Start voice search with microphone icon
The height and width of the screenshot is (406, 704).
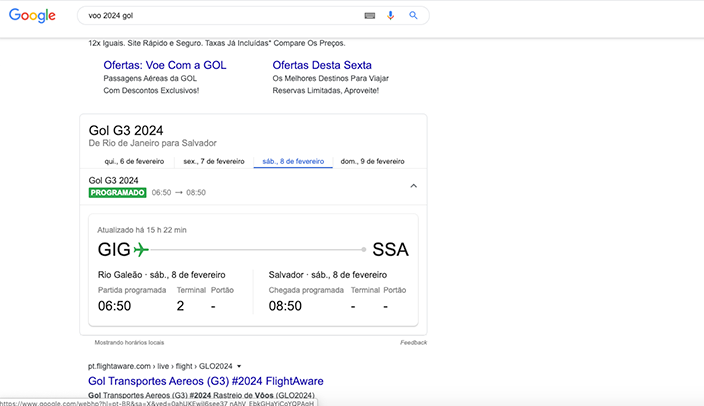tap(391, 16)
